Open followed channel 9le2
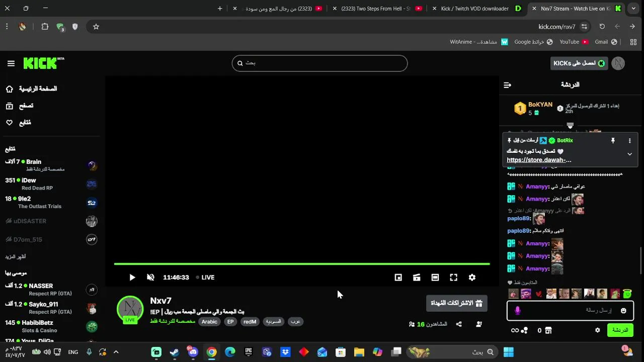Screen dimensions: 644x362 click(x=50, y=202)
